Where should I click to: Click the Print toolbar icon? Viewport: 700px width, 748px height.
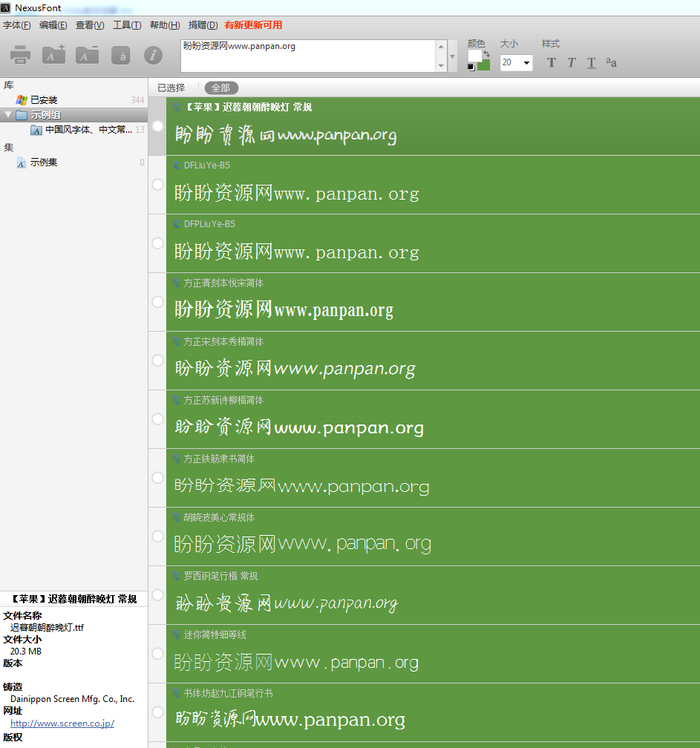click(21, 55)
